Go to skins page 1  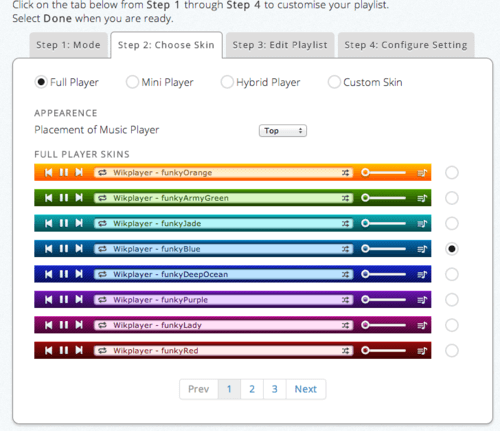point(229,389)
